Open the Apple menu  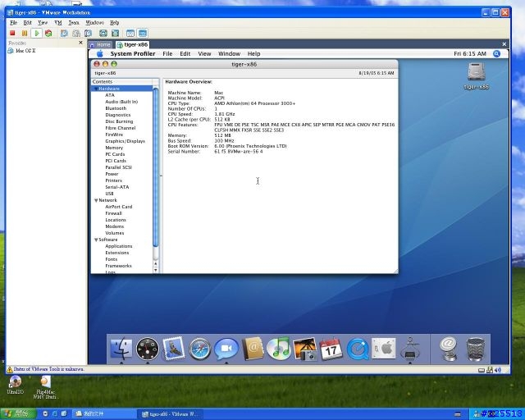point(100,53)
